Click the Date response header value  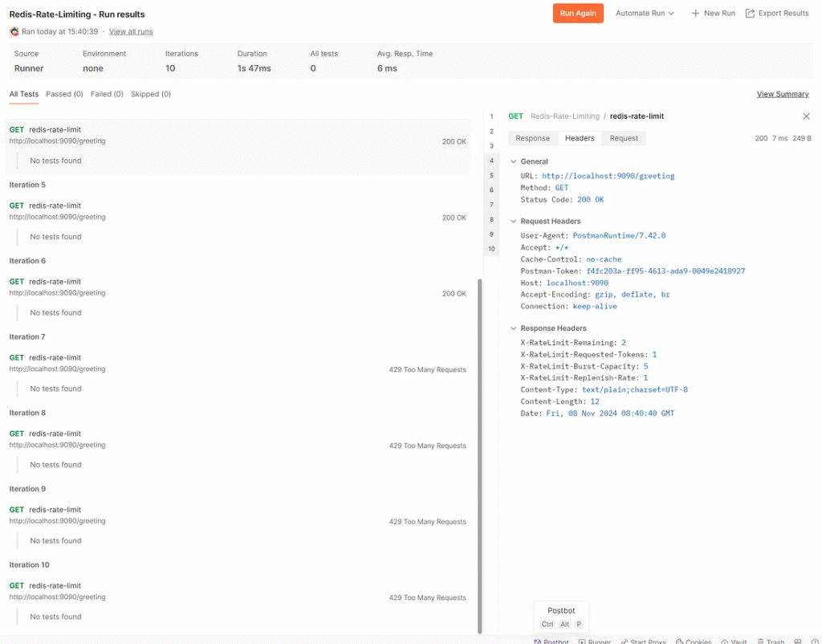[610, 414]
